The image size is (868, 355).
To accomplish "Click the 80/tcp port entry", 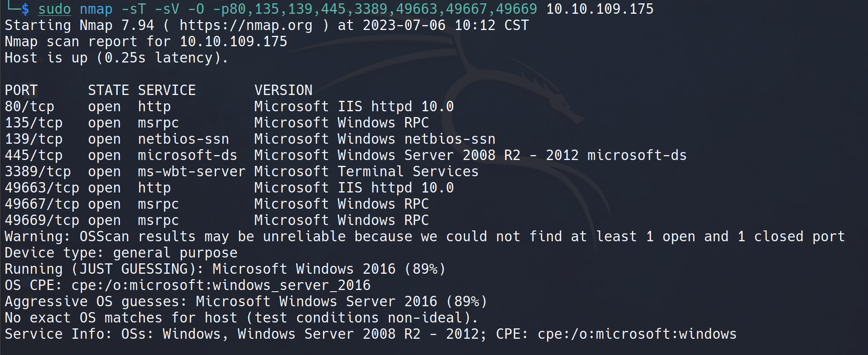I will coord(30,107).
